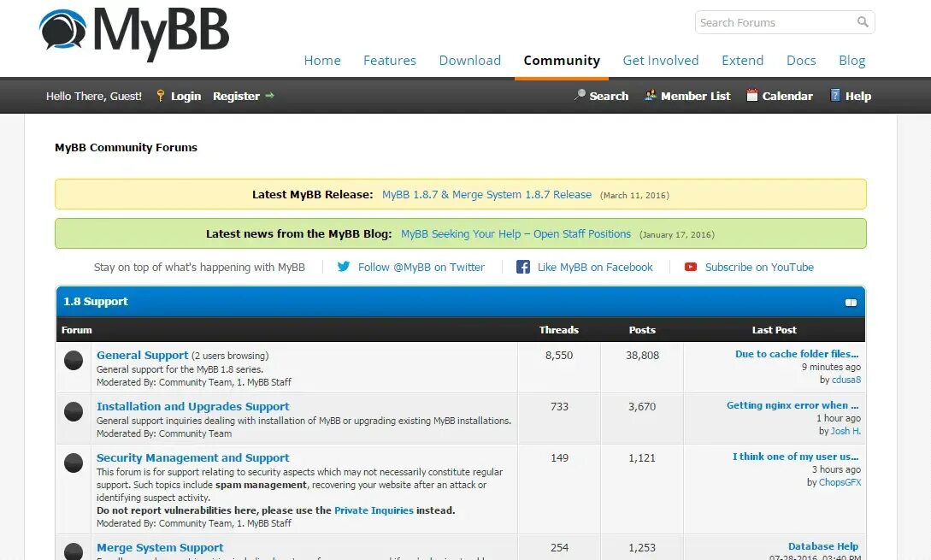
Task: Click 'Hello There, Guest!' greeting text
Action: (94, 97)
